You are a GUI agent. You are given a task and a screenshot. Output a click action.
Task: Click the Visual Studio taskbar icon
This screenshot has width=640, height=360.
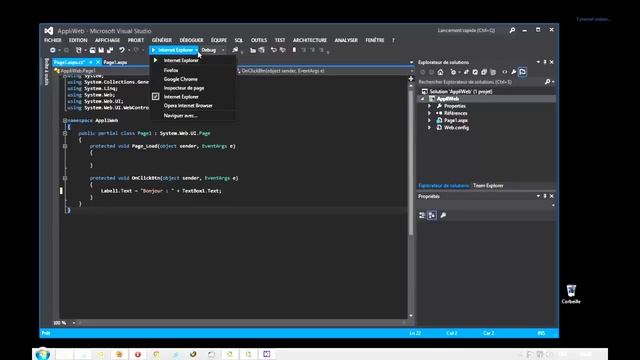267,354
